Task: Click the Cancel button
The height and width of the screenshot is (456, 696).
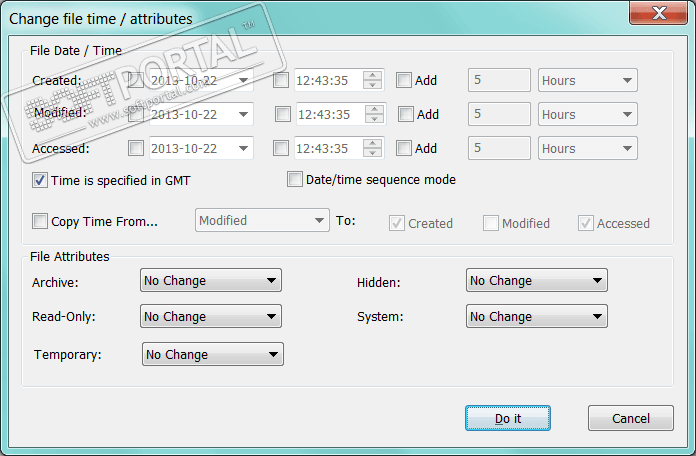Action: coord(631,418)
